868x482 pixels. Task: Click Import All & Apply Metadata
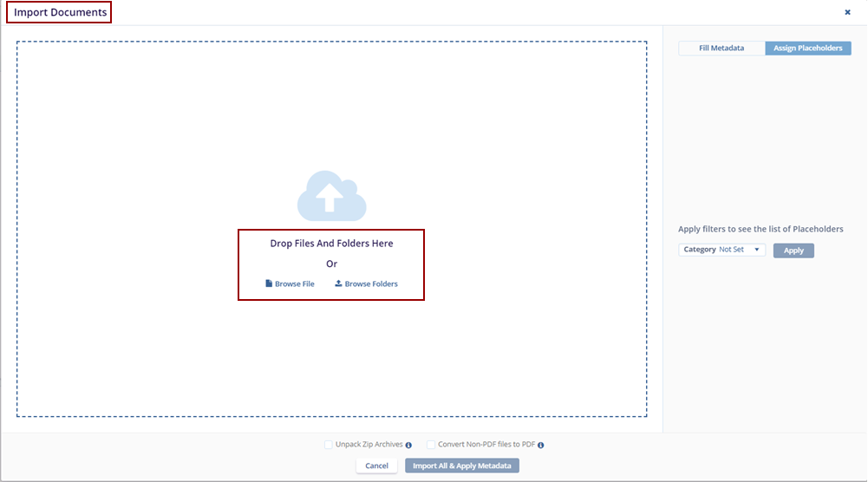click(x=461, y=466)
